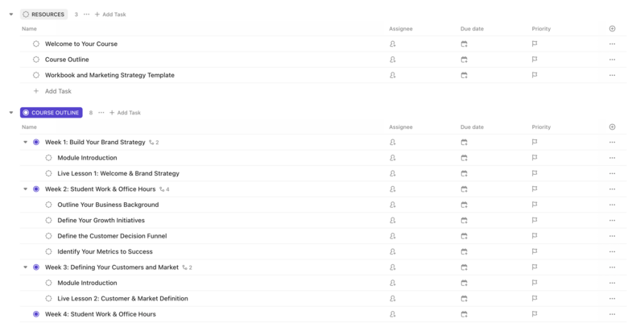Toggle status circle for Outline Your Business Background
644x323 pixels.
pyautogui.click(x=49, y=205)
